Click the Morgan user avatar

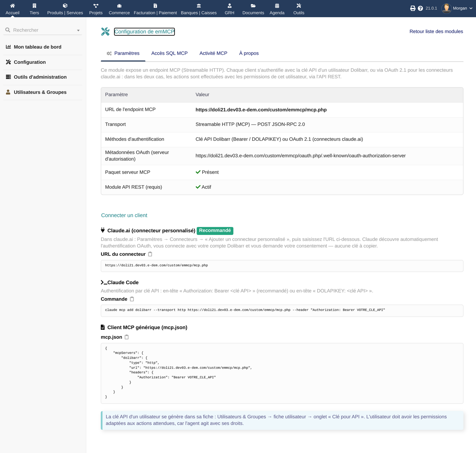click(447, 8)
